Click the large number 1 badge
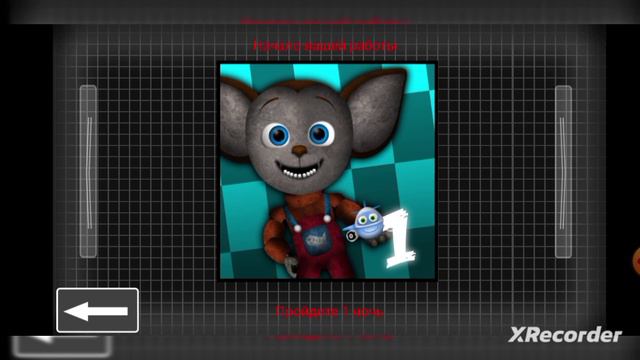This screenshot has width=640, height=360. (x=402, y=239)
